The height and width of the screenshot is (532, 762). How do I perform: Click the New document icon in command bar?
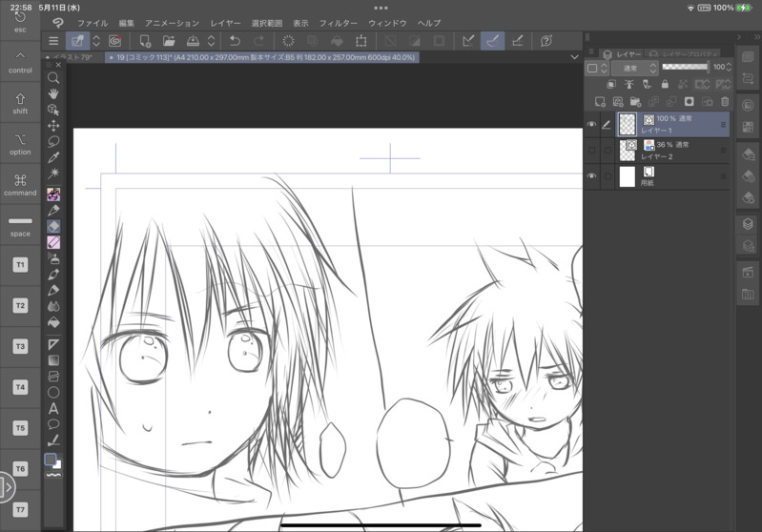145,41
